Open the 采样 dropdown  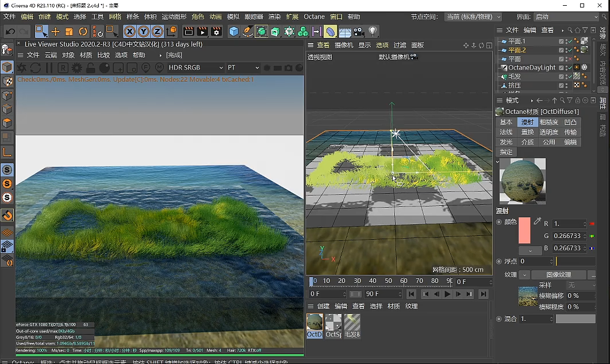[x=581, y=285]
